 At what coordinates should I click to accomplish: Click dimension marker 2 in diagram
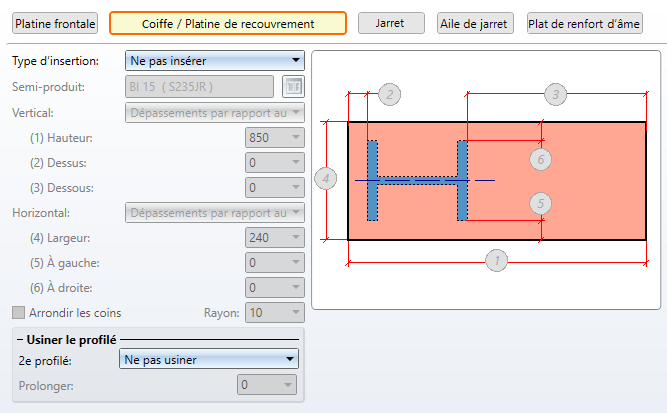391,94
